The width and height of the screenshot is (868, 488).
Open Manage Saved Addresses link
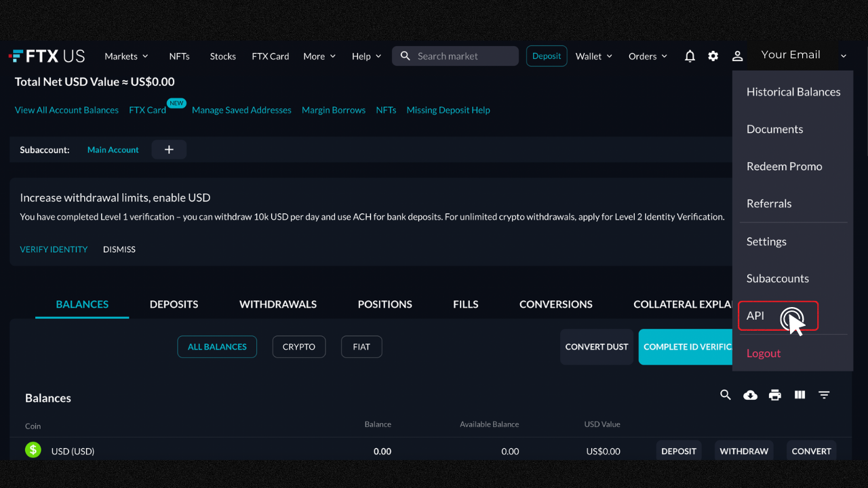[241, 110]
